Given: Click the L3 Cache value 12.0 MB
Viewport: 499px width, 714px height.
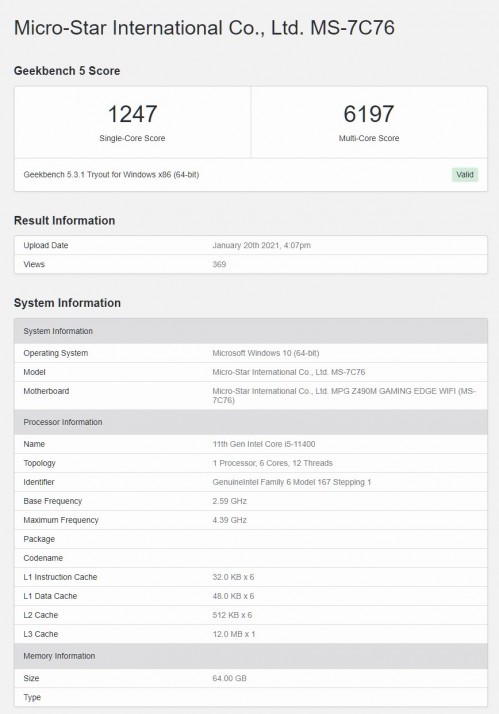Looking at the screenshot, I should click(x=234, y=634).
